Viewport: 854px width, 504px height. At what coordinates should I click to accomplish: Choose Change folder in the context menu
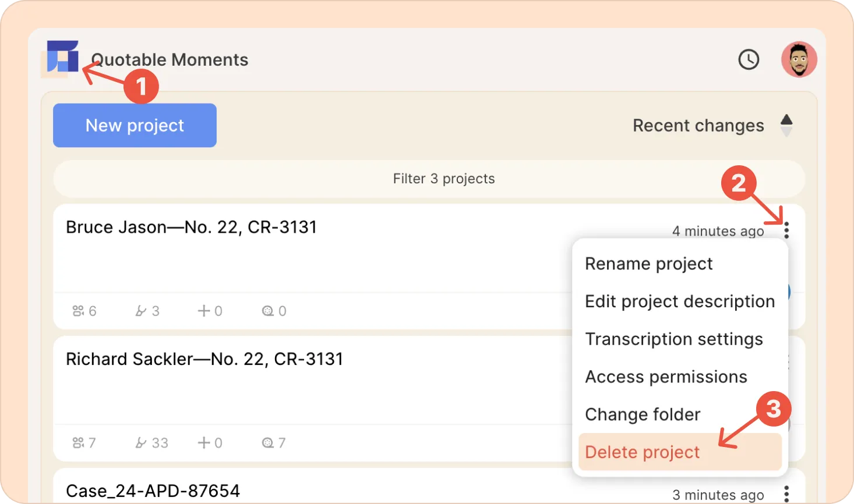(x=642, y=414)
